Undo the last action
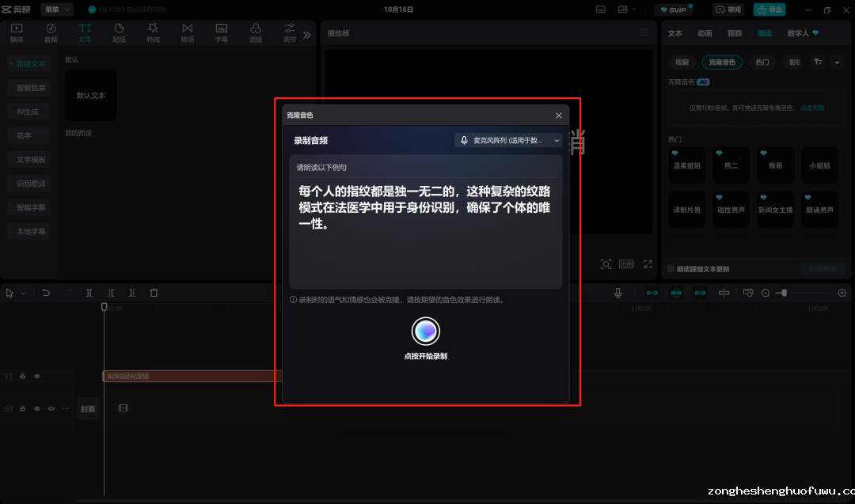 (x=46, y=293)
